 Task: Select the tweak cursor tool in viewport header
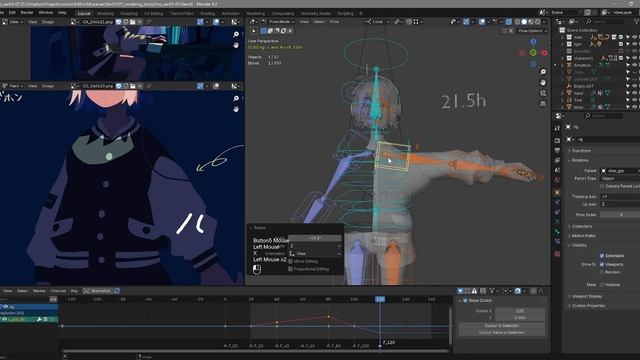coord(253,31)
